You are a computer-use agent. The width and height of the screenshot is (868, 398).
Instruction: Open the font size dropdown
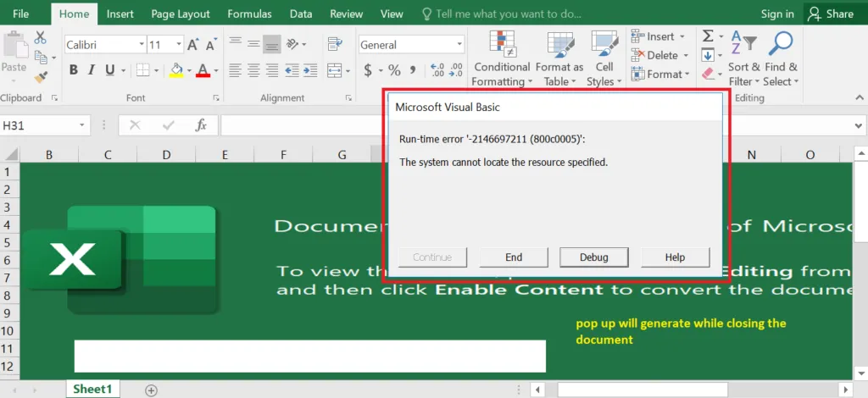(x=179, y=45)
